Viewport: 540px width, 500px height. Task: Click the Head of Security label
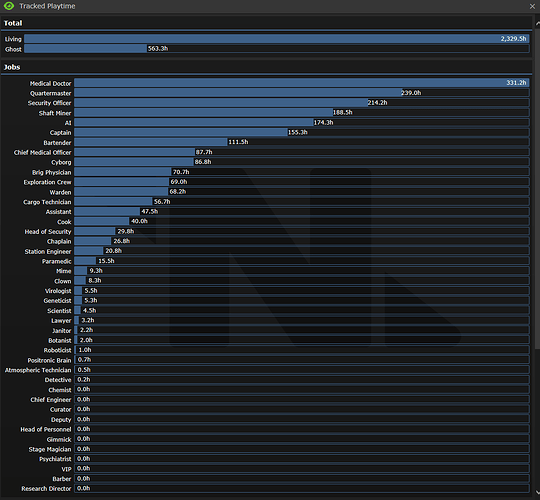click(x=48, y=232)
